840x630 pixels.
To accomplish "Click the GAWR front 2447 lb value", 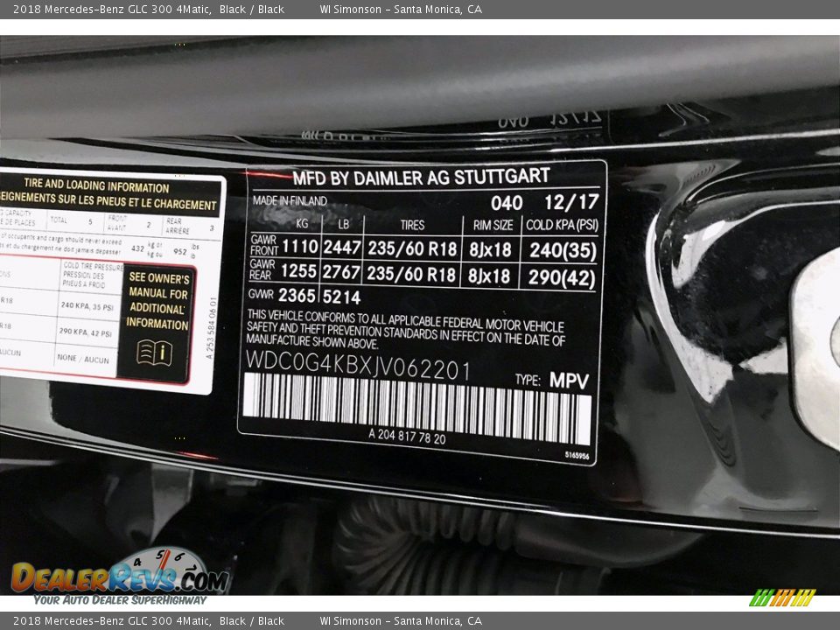I will coord(342,248).
